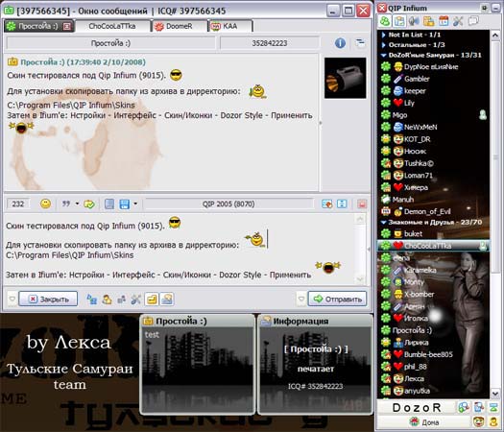Click the blue vertical arrows icon in message toolbar
The width and height of the screenshot is (504, 432).
pyautogui.click(x=342, y=204)
